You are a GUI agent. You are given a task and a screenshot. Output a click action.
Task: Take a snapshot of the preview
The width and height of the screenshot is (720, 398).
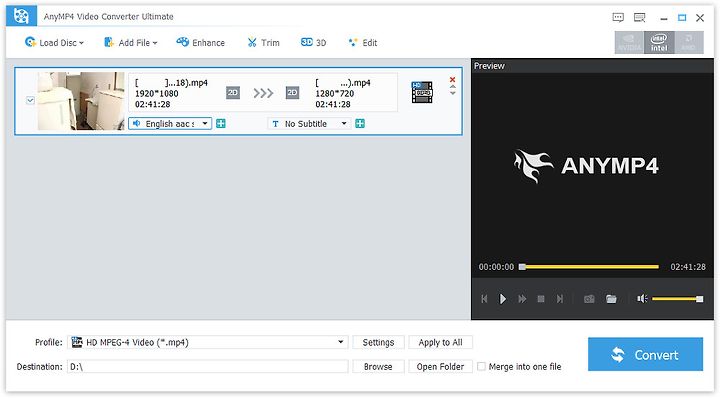(x=589, y=299)
